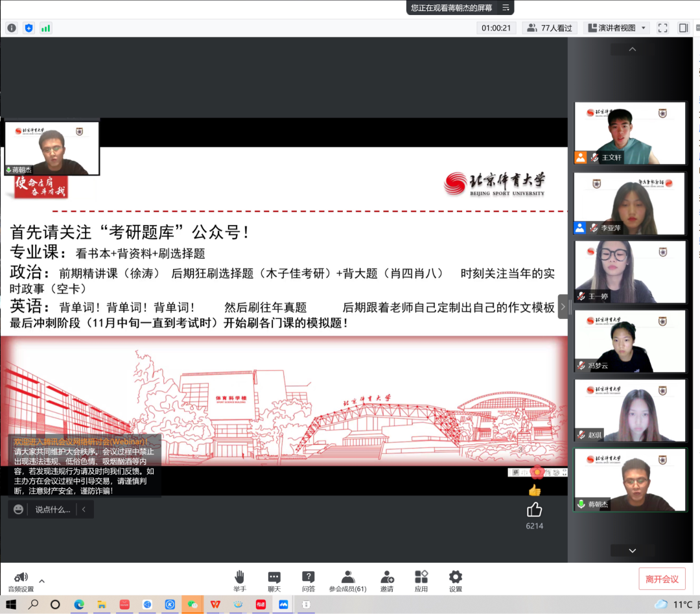The width and height of the screenshot is (700, 614).
Task: Click the like count 6214
Action: (x=534, y=526)
